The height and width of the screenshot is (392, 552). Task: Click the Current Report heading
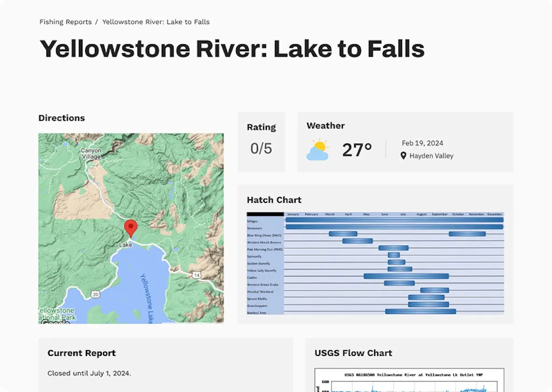pos(82,353)
